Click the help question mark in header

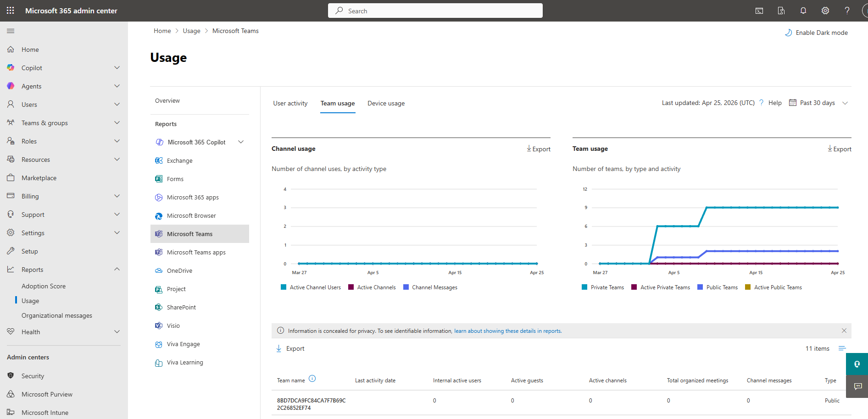[847, 11]
